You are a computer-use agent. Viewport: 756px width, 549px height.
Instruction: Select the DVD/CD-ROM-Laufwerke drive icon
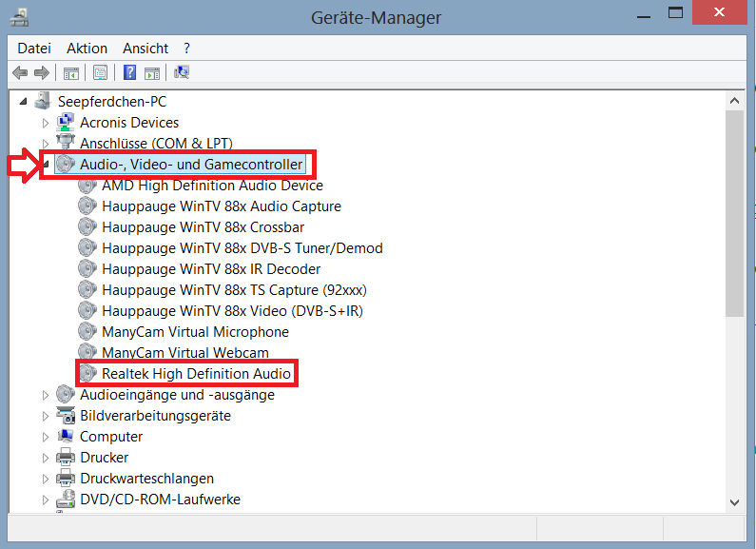click(x=66, y=499)
